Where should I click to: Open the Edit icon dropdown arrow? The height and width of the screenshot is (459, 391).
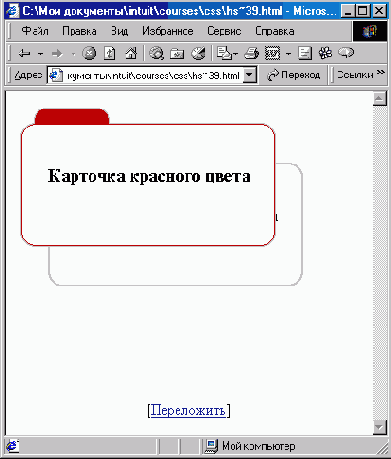[289, 54]
